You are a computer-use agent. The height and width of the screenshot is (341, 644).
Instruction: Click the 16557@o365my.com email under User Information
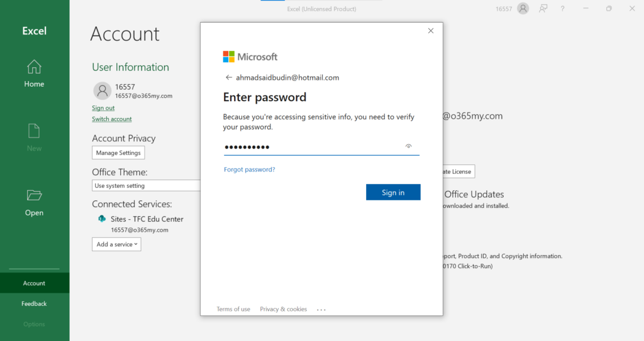[144, 96]
